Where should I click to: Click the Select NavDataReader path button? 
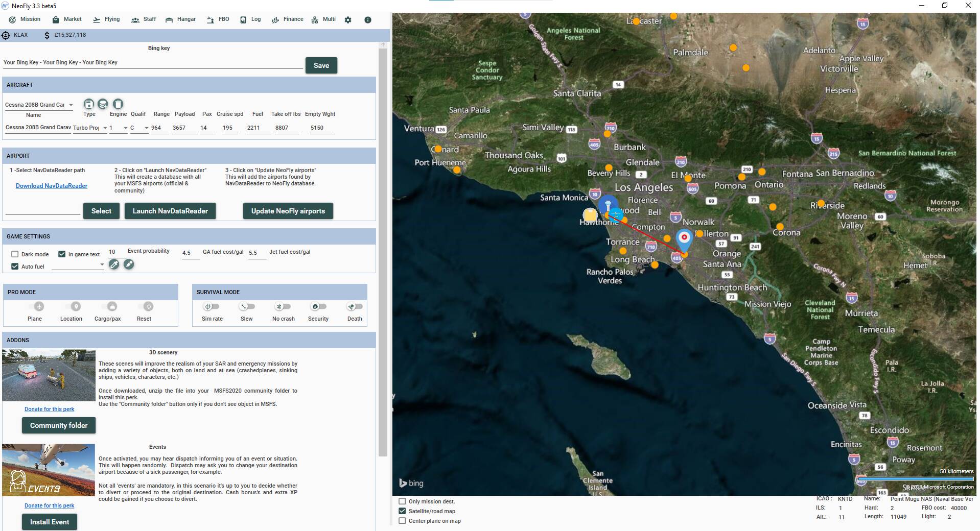tap(101, 211)
